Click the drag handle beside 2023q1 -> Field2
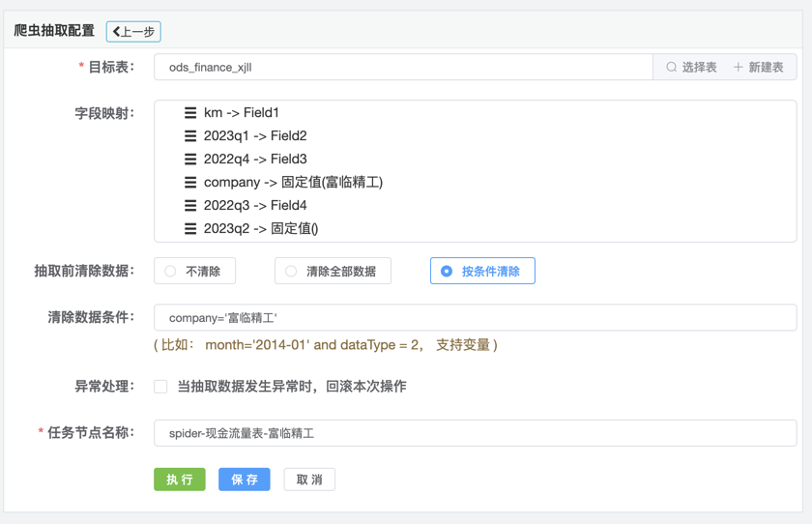Screen dimensions: 812x524 pyautogui.click(x=190, y=136)
